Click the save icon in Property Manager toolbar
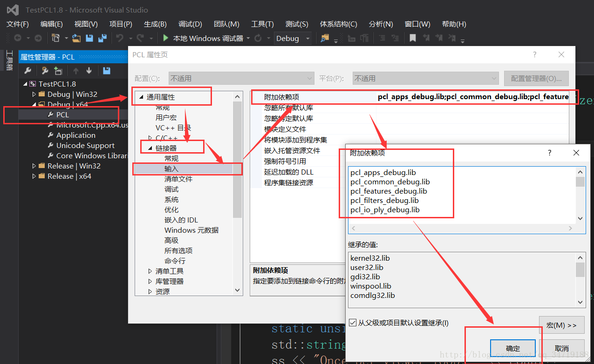This screenshot has width=594, height=364. pos(107,71)
